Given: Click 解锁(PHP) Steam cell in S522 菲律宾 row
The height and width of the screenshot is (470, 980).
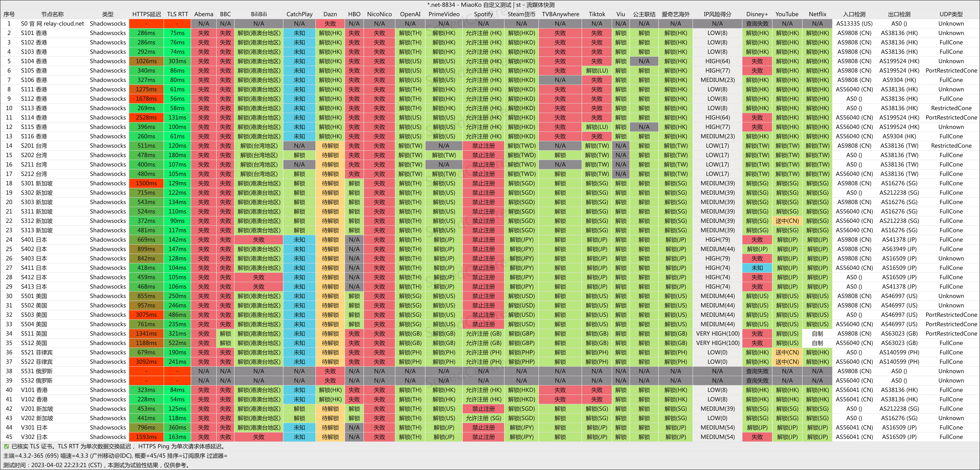Looking at the screenshot, I should click(522, 362).
